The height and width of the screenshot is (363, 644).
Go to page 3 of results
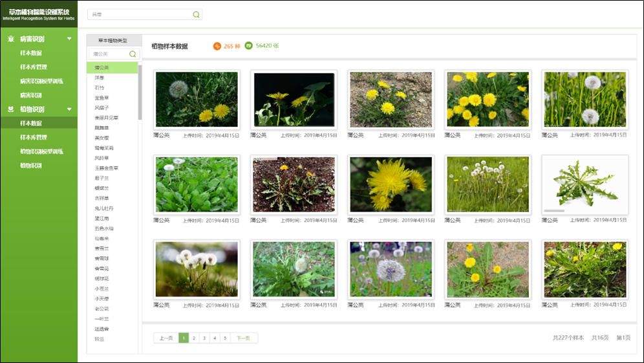(204, 338)
